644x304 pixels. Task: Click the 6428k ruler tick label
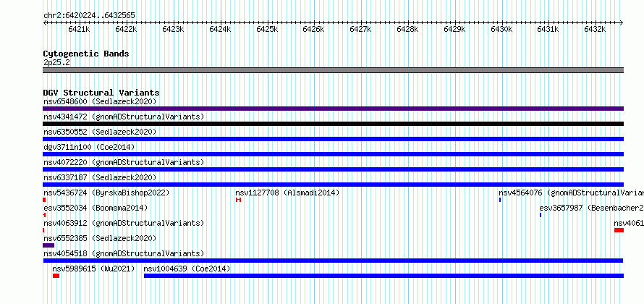[x=407, y=29]
